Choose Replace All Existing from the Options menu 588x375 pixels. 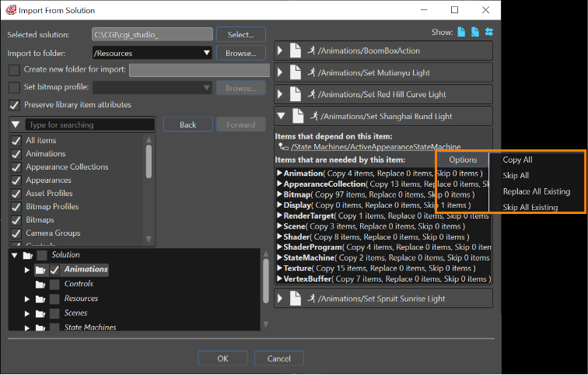[536, 191]
